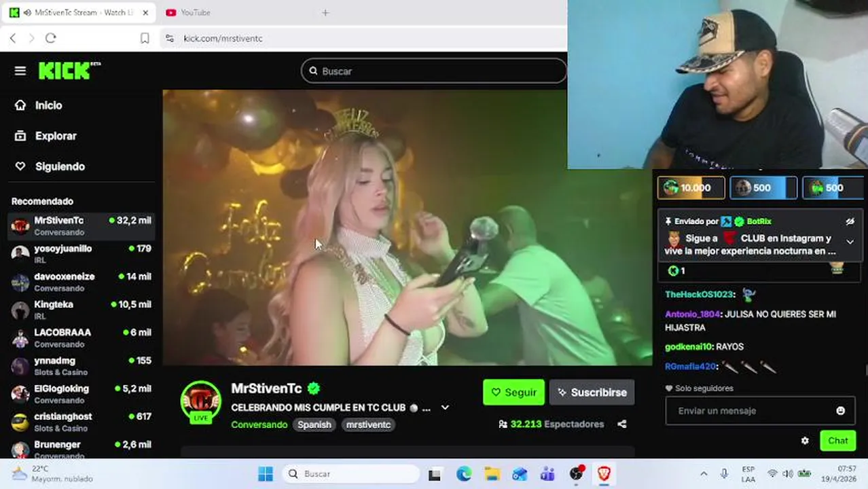Select recommended channel yosoyjuanillo
The width and height of the screenshot is (868, 489).
[81, 253]
